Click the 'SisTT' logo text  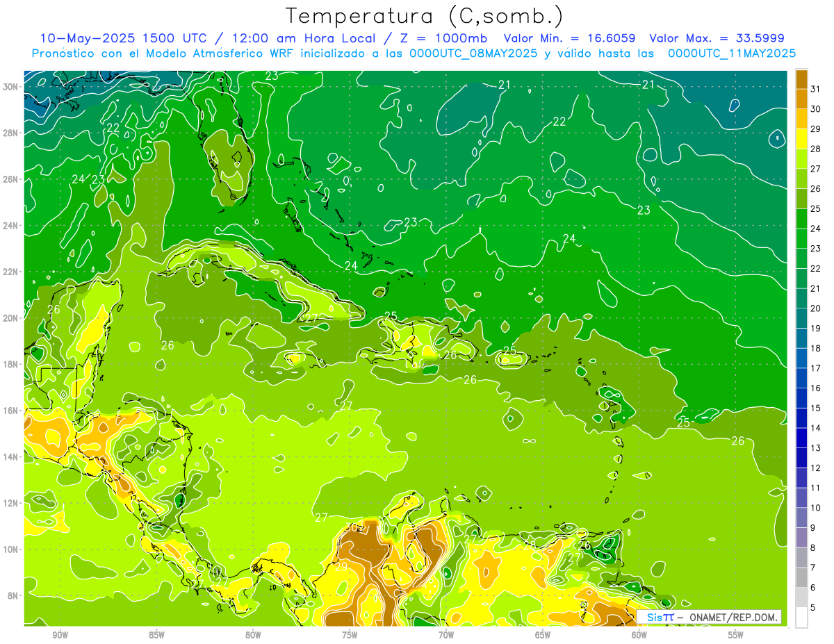(x=660, y=618)
